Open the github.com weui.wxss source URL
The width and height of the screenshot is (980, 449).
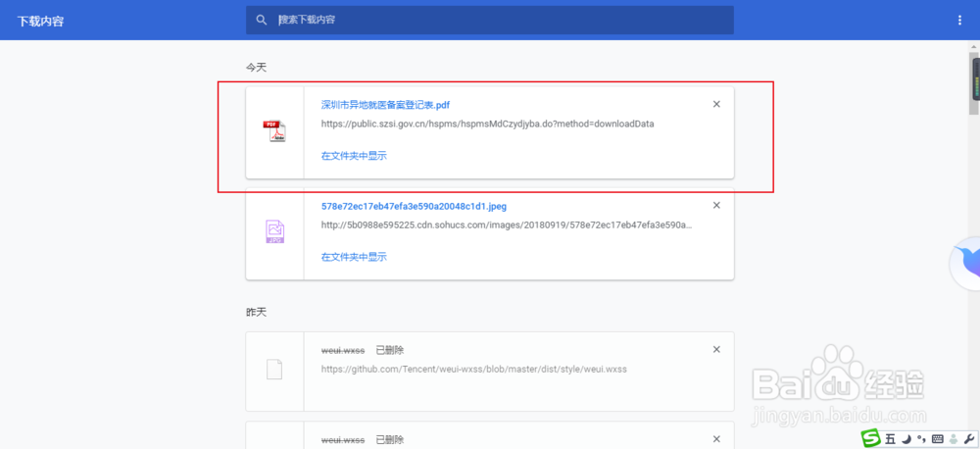coord(473,369)
